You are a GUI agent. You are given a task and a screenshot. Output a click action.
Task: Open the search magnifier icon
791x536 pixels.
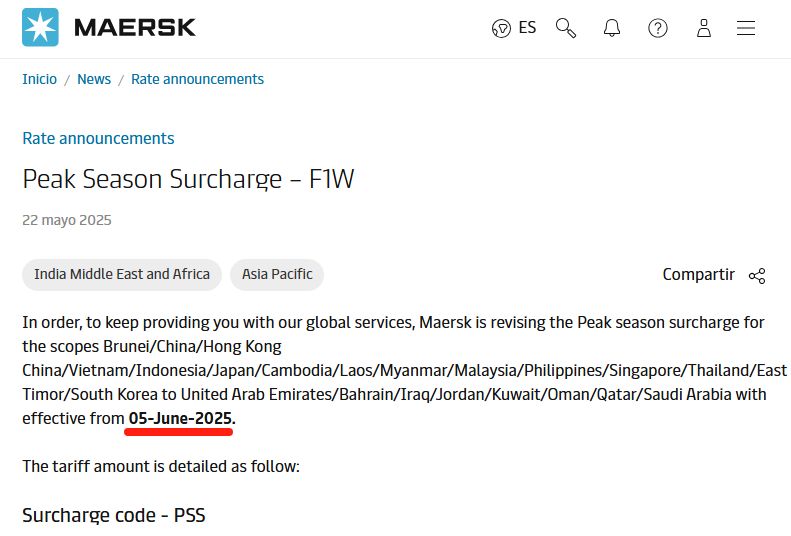point(566,28)
